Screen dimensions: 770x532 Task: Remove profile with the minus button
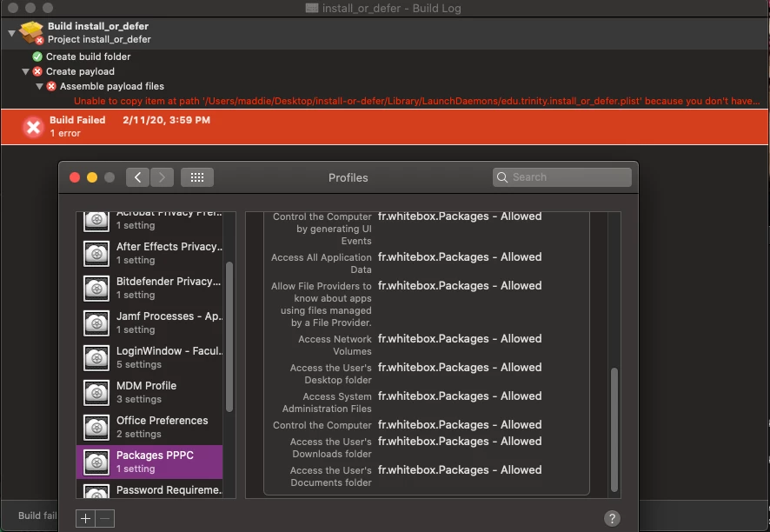pos(105,518)
